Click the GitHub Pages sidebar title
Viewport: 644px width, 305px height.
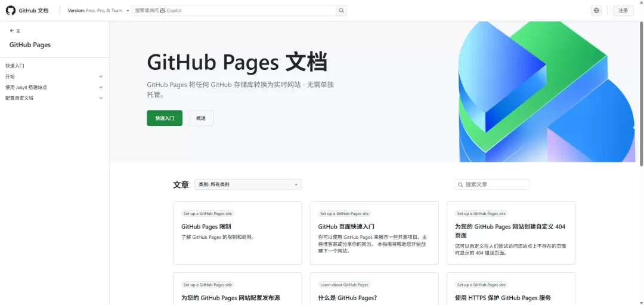pos(30,44)
